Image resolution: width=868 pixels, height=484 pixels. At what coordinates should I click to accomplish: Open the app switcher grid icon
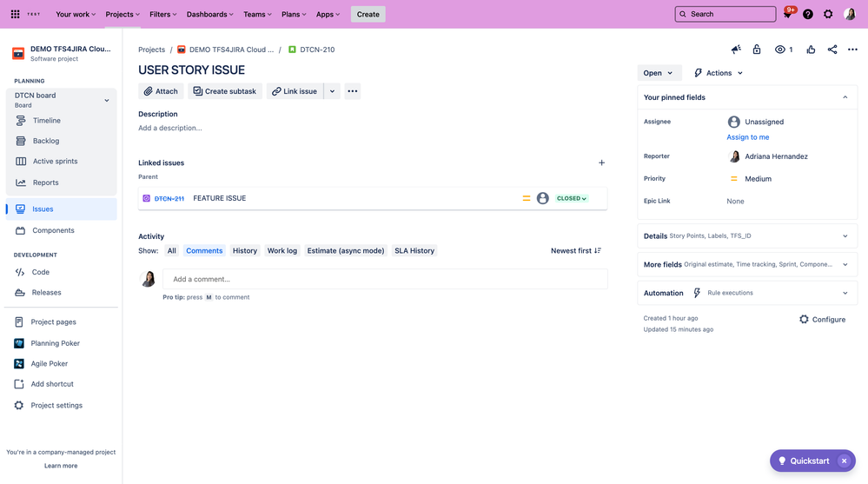pyautogui.click(x=15, y=15)
